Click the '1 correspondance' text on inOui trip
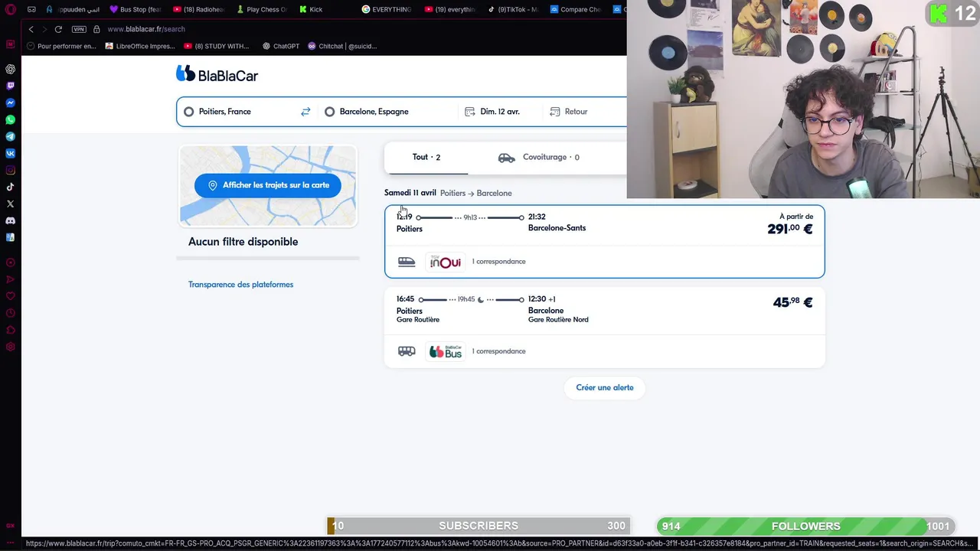Image resolution: width=980 pixels, height=551 pixels. pyautogui.click(x=498, y=262)
